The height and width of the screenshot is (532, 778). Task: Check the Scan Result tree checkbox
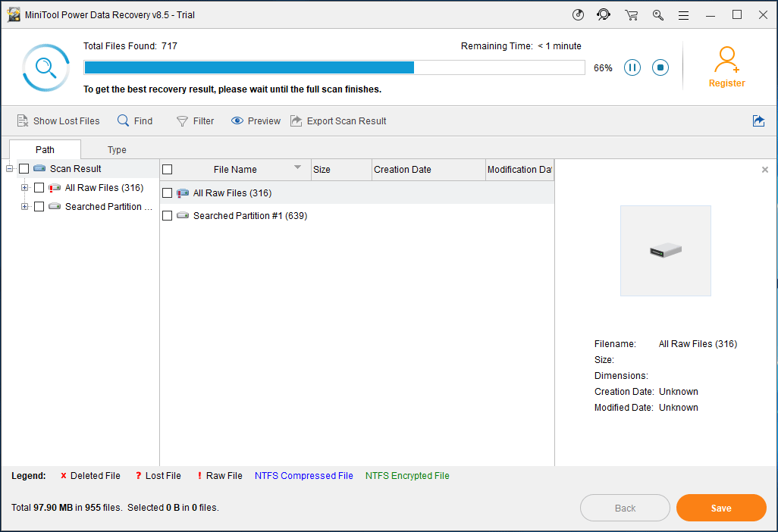(24, 169)
